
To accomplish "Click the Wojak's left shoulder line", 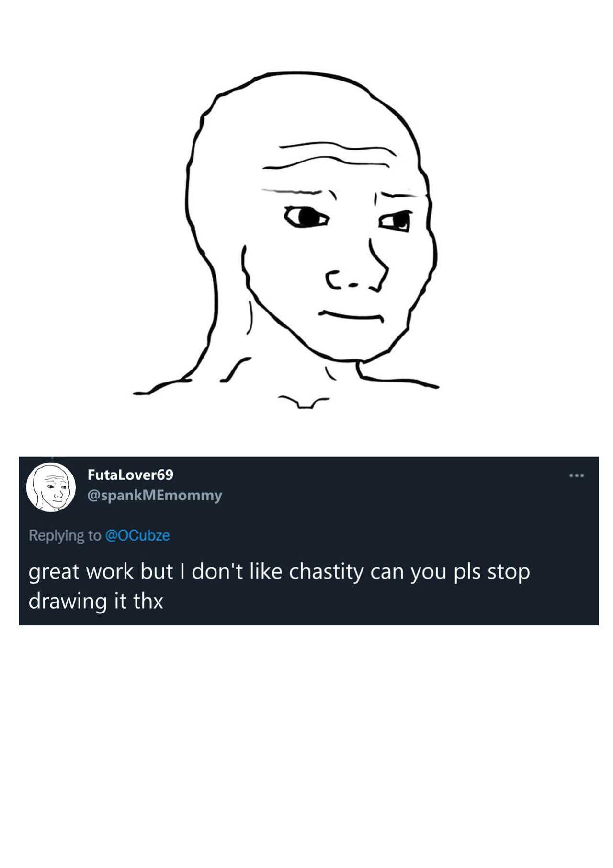I will (163, 386).
